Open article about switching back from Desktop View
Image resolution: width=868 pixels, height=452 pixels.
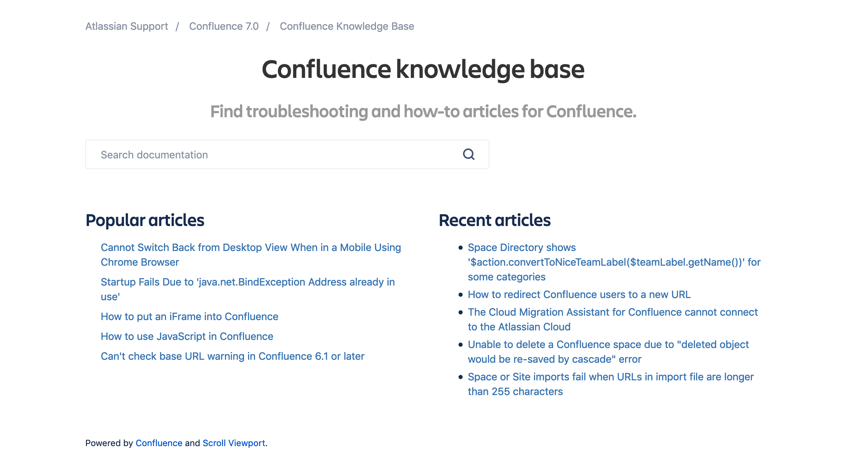pyautogui.click(x=251, y=255)
